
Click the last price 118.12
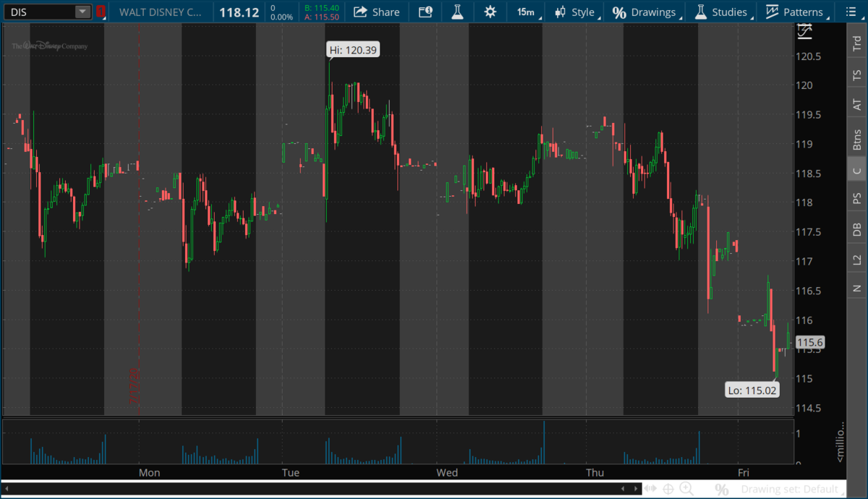tap(239, 12)
